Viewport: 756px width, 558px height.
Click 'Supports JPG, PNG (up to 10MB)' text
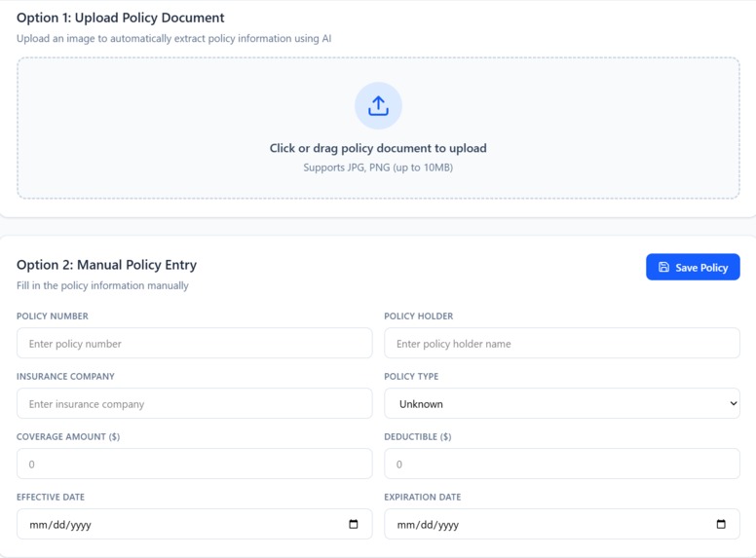pyautogui.click(x=378, y=167)
